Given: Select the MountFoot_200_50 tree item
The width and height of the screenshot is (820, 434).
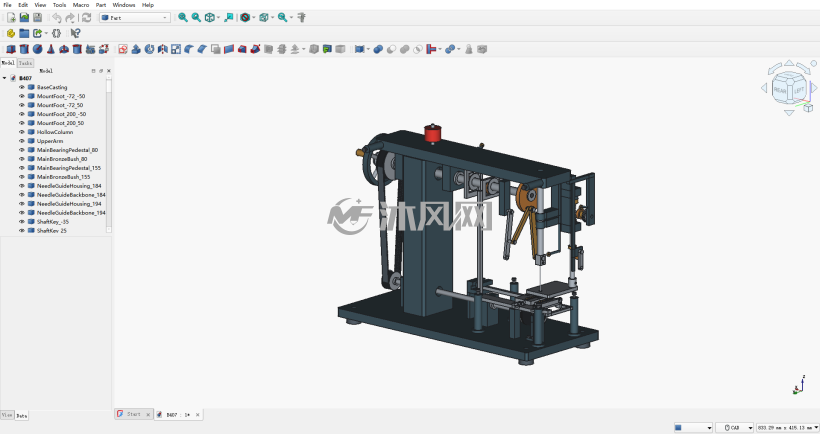Looking at the screenshot, I should click(x=60, y=123).
